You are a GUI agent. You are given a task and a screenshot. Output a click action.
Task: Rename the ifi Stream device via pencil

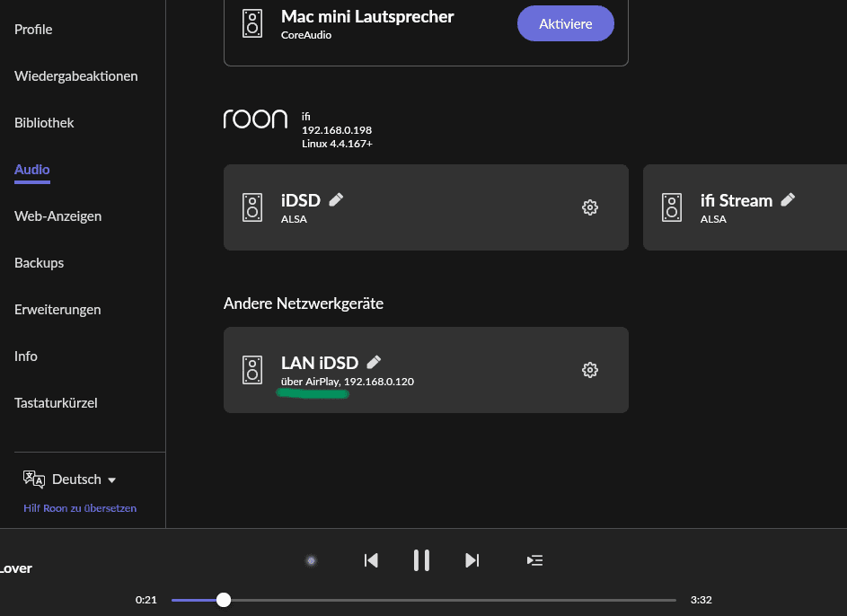point(788,199)
